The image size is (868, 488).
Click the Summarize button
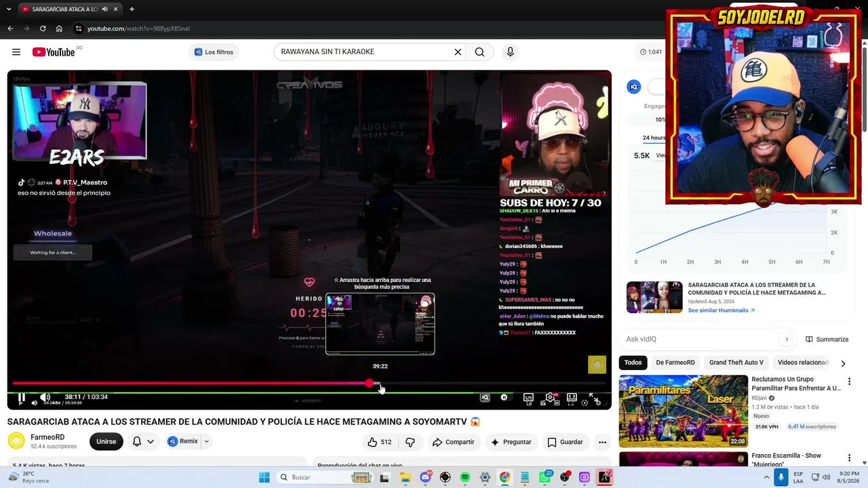pyautogui.click(x=827, y=339)
